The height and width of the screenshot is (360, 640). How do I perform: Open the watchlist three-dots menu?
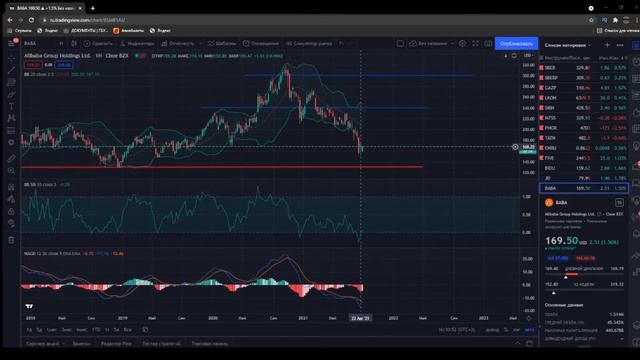click(x=620, y=45)
